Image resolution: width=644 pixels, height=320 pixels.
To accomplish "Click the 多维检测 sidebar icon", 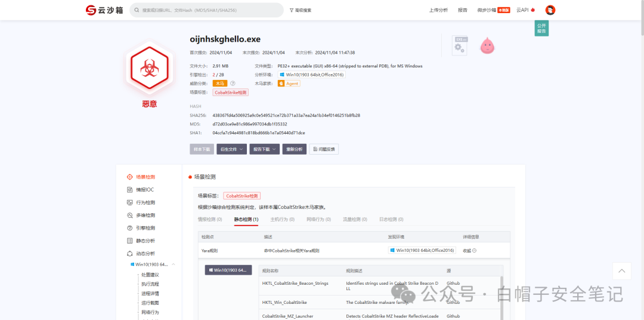I will point(129,215).
